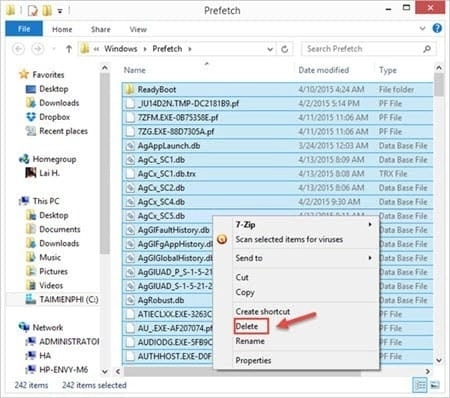Click file list scroll down arrow
This screenshot has height=398, width=450.
point(439,360)
